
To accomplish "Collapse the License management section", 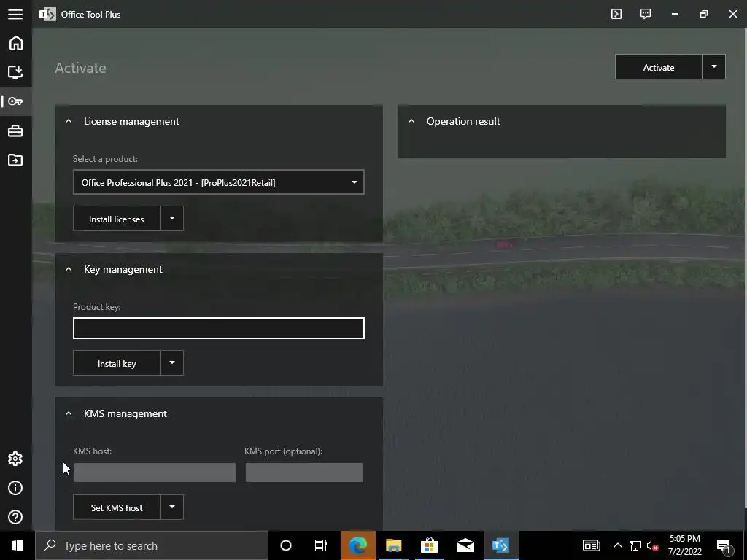I will click(x=69, y=122).
